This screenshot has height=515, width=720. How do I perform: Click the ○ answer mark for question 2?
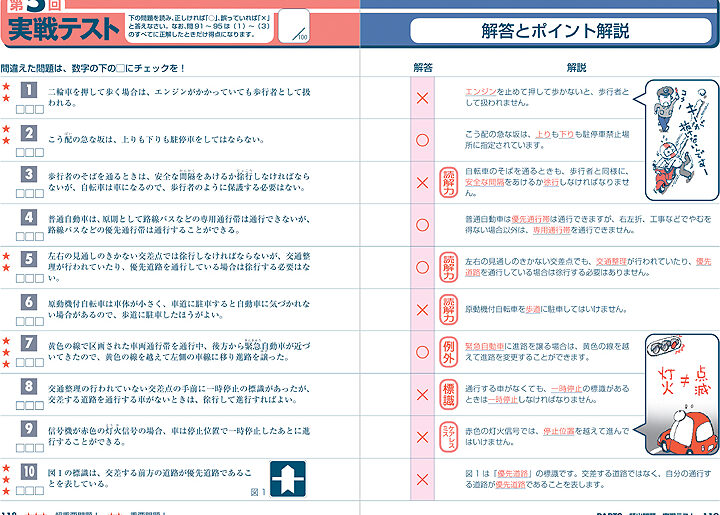(x=422, y=140)
